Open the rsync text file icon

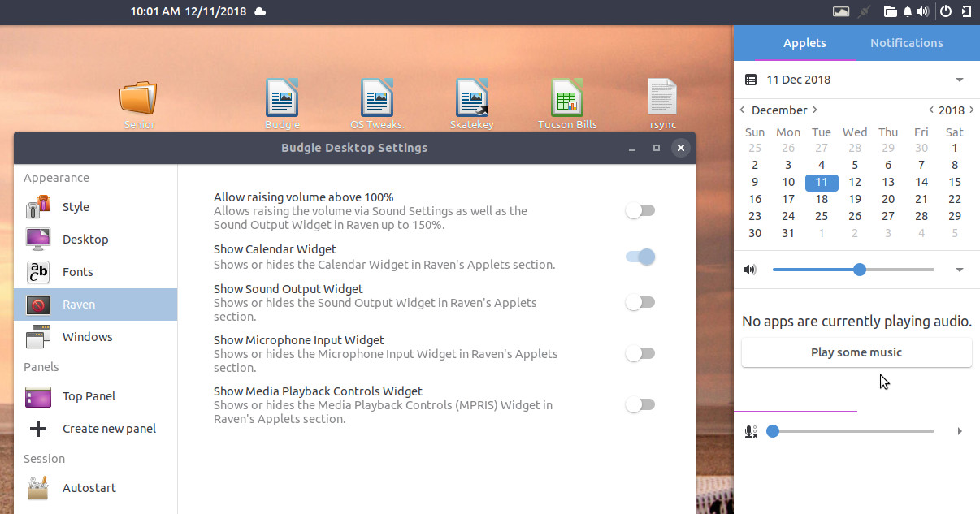[x=661, y=98]
